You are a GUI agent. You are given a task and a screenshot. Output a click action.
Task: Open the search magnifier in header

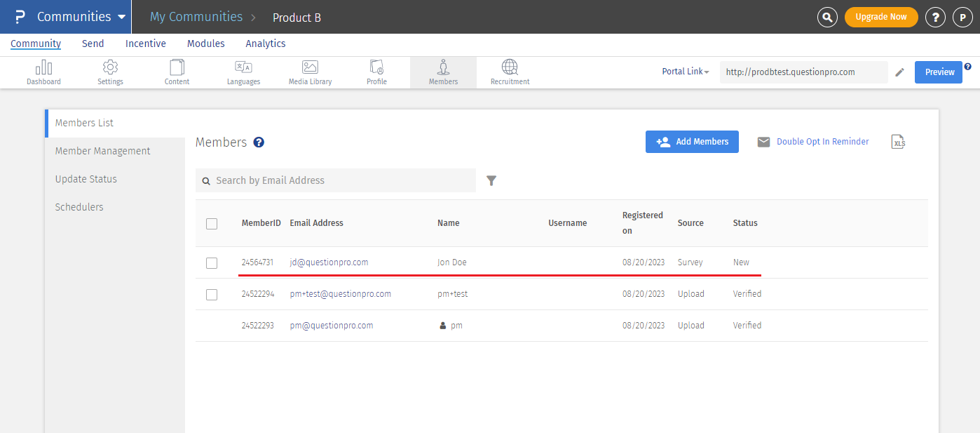[828, 18]
